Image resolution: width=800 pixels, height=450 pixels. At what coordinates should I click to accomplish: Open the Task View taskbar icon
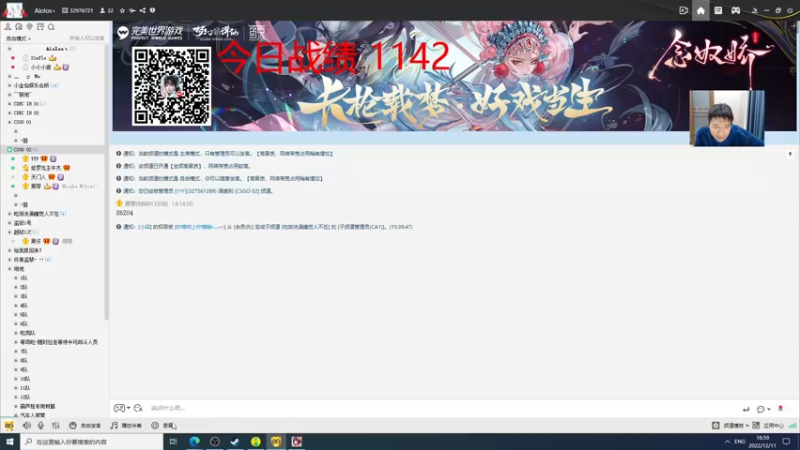tap(173, 441)
